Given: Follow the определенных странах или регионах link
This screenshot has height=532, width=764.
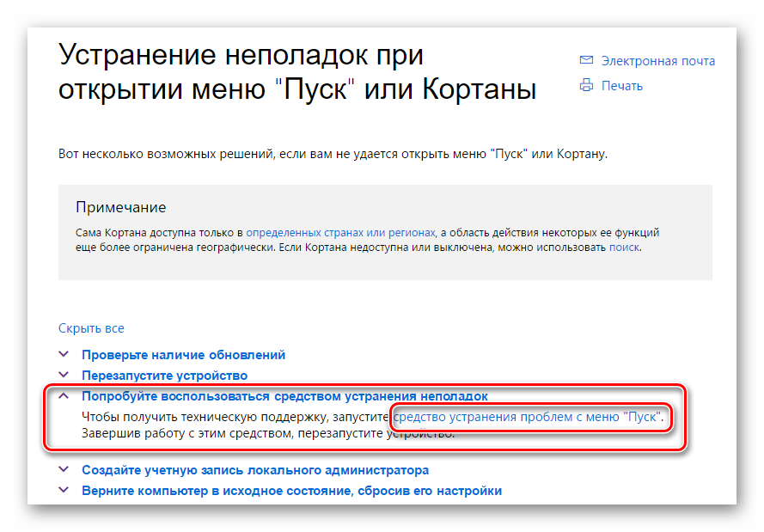Looking at the screenshot, I should click(x=340, y=232).
